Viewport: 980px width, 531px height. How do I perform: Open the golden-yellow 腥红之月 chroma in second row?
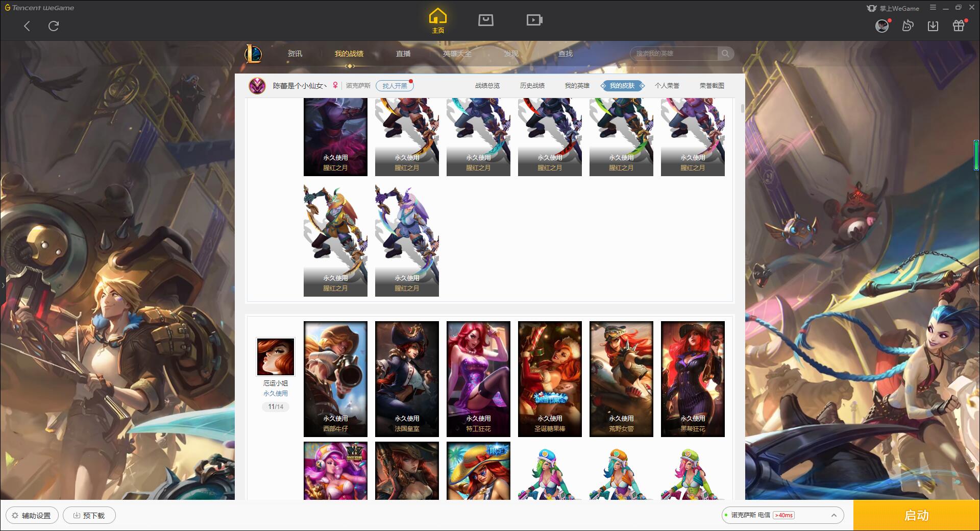click(x=335, y=240)
